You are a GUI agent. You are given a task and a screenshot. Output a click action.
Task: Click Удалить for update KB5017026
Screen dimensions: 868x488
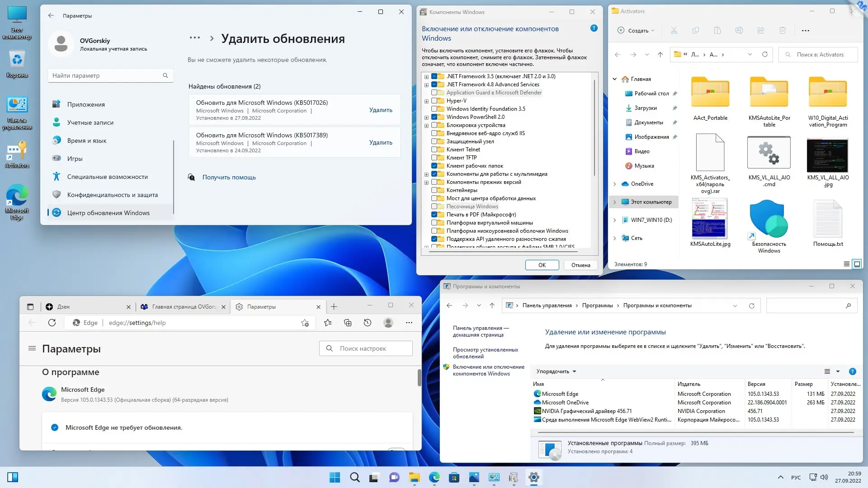tap(381, 110)
